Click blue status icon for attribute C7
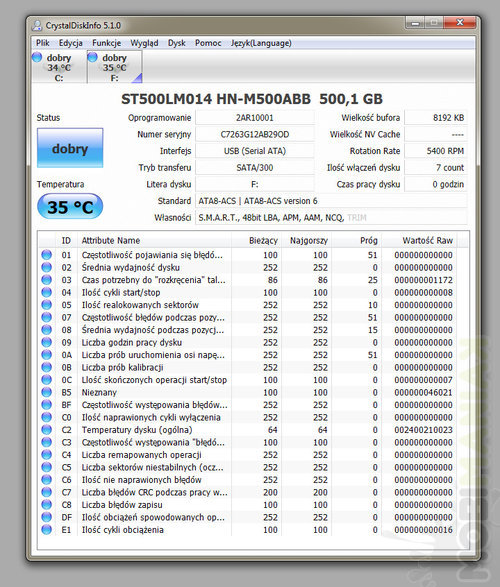Viewport: 500px width, 587px height. (x=47, y=492)
